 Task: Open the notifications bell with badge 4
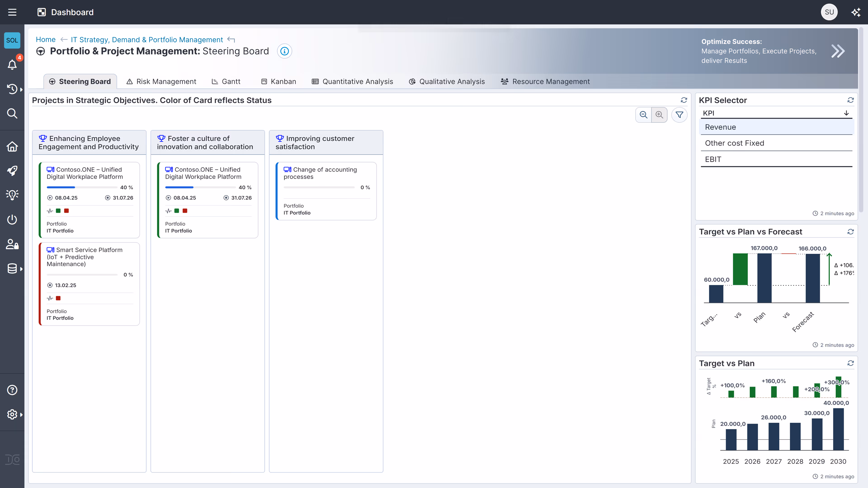click(x=12, y=64)
